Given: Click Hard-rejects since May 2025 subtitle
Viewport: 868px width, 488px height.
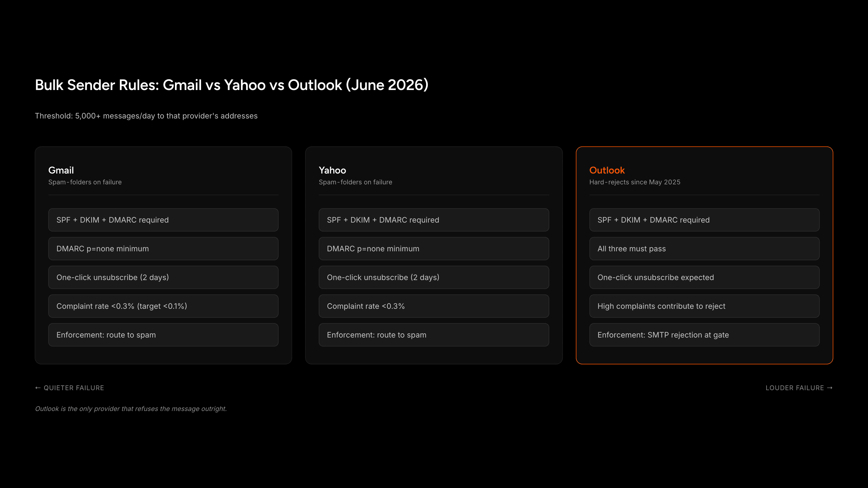Looking at the screenshot, I should point(635,182).
